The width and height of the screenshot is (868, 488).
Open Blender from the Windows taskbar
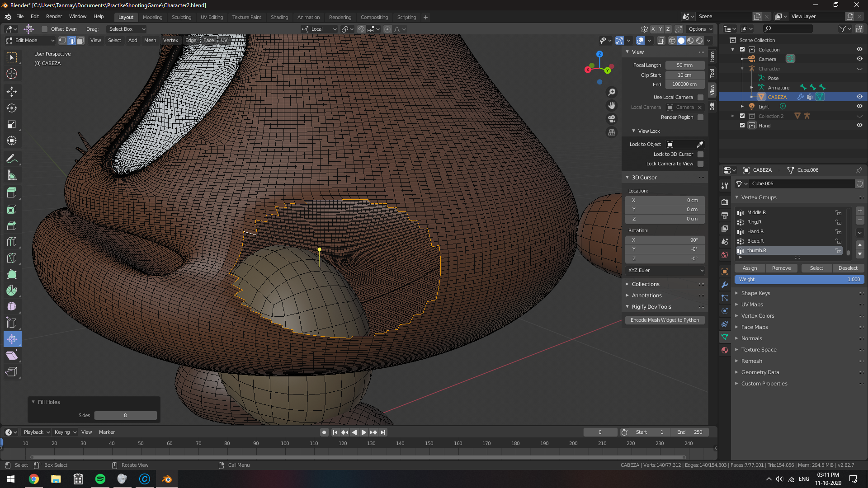tap(167, 479)
